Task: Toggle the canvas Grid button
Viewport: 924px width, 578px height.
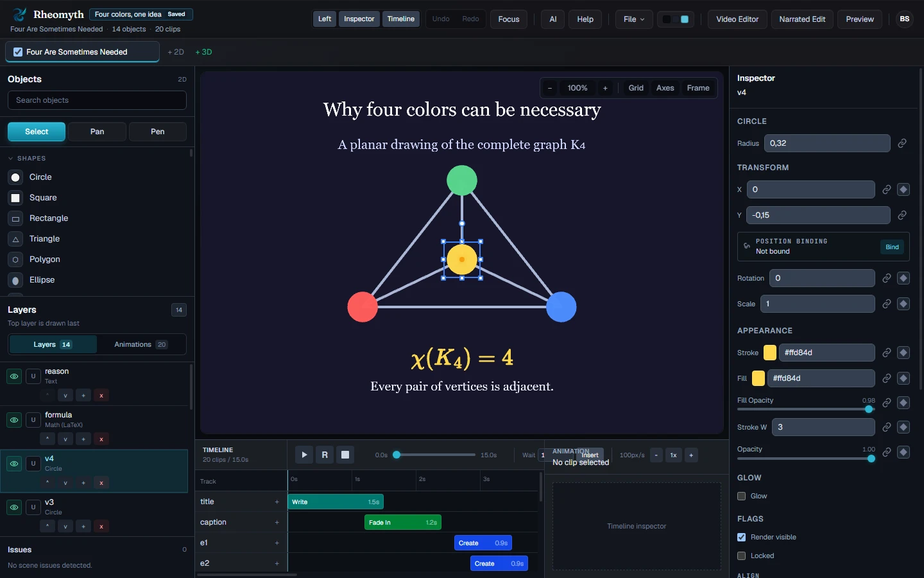Action: coord(636,88)
